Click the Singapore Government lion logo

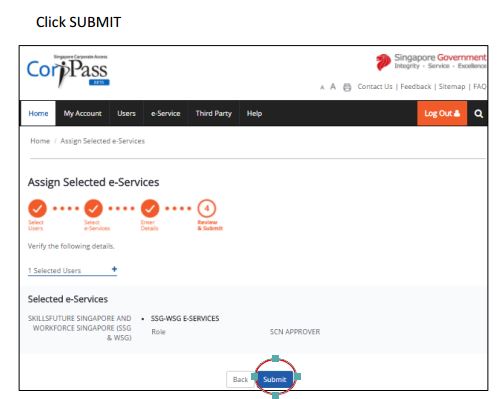pyautogui.click(x=383, y=62)
